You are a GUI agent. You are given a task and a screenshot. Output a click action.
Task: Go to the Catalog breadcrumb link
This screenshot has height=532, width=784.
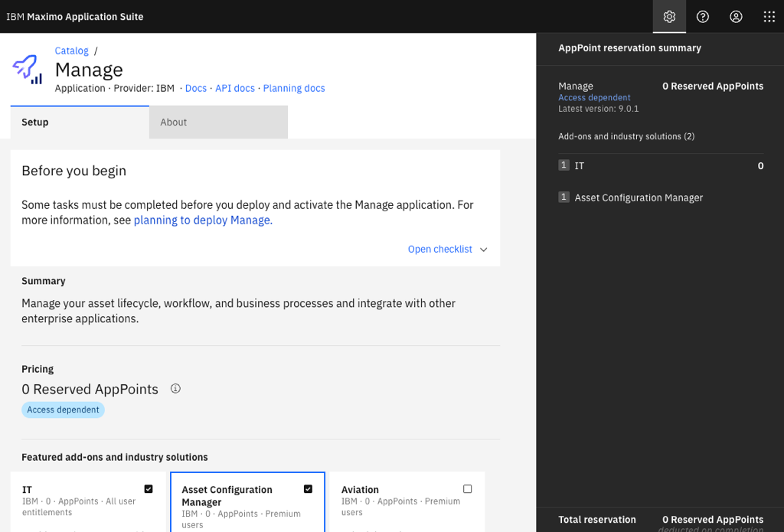point(71,51)
